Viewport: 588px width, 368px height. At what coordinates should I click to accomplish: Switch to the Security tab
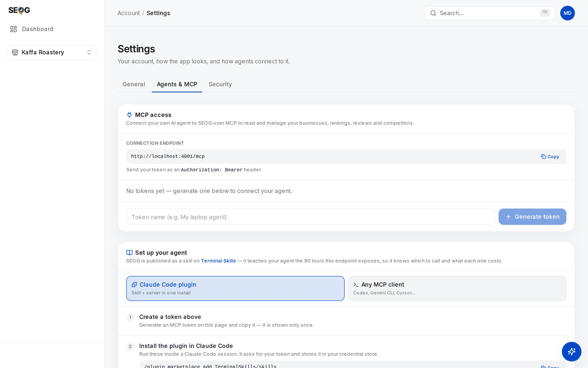tap(220, 84)
